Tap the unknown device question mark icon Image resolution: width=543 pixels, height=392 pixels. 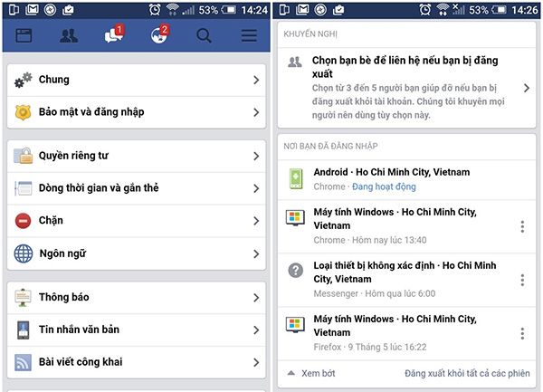click(296, 270)
